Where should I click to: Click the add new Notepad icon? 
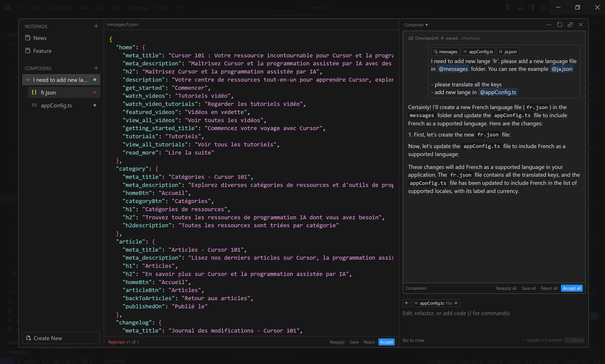96,26
